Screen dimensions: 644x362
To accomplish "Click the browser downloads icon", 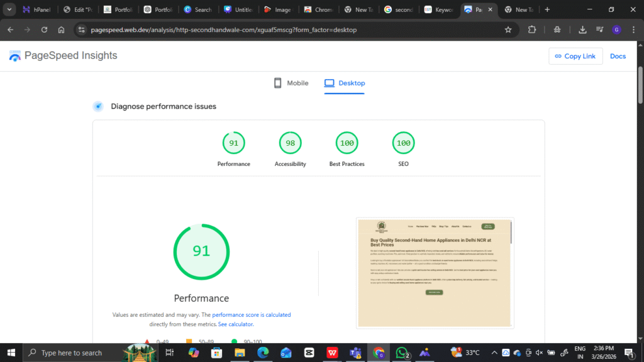I will [582, 30].
